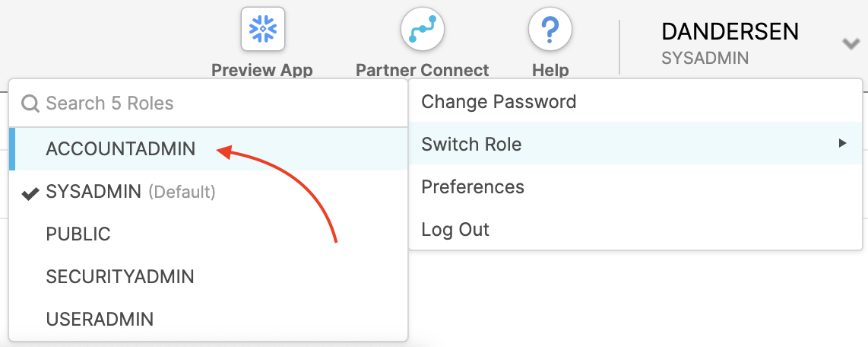This screenshot has height=347, width=868.
Task: Focus the Search 5 Roles field
Action: [x=213, y=103]
